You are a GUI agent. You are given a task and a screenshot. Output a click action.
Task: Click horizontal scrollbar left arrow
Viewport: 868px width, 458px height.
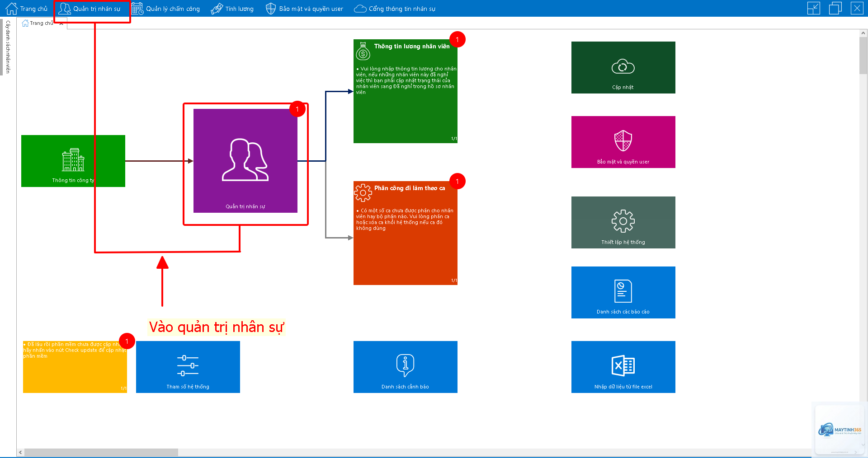[x=20, y=452]
